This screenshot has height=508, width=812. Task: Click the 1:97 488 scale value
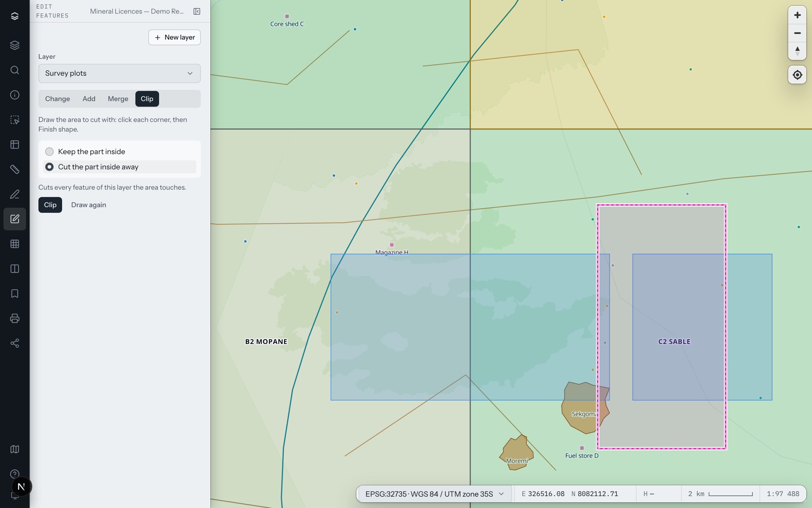(x=783, y=494)
